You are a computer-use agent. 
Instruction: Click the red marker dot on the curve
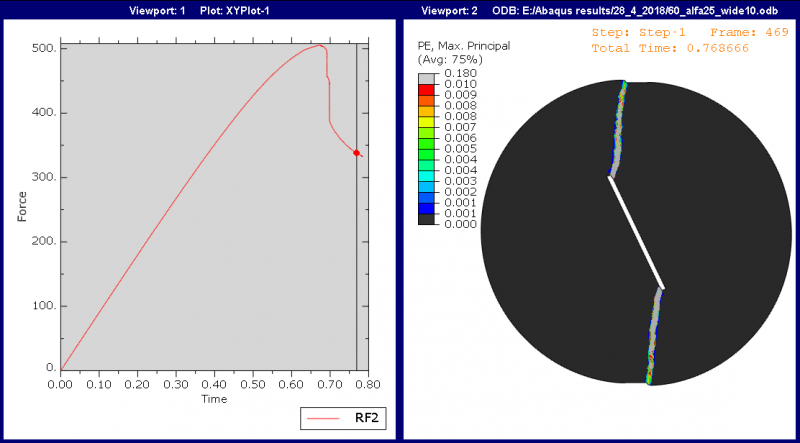point(357,152)
